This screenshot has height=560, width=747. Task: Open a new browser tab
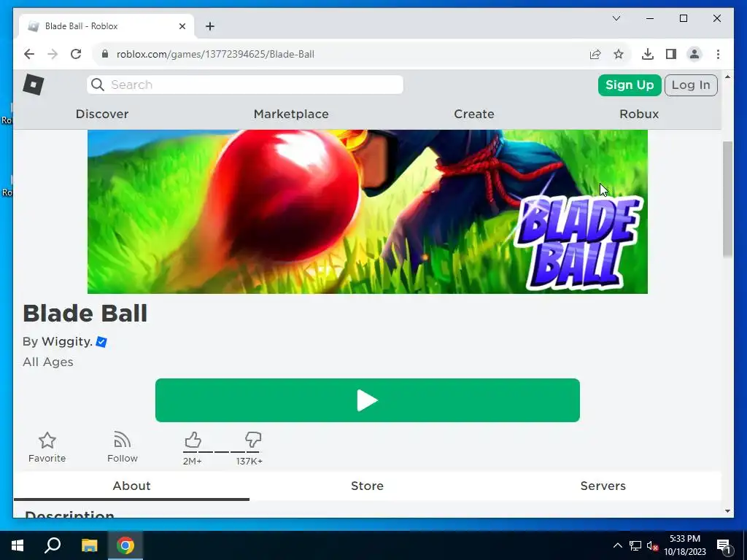coord(210,26)
